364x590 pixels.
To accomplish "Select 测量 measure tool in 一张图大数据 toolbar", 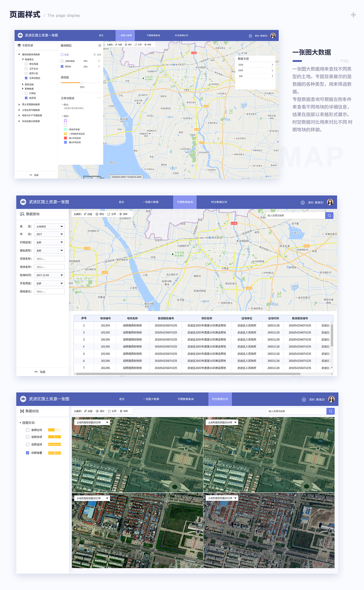I will pyautogui.click(x=119, y=45).
